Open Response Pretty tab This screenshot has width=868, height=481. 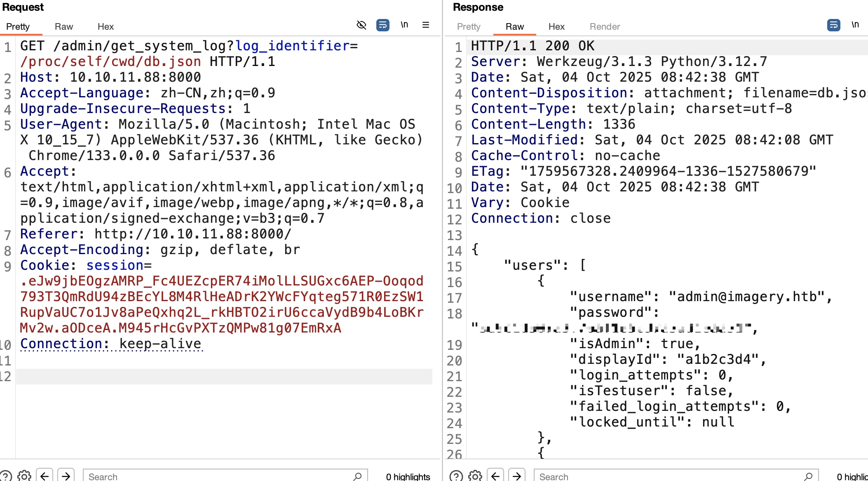tap(469, 26)
